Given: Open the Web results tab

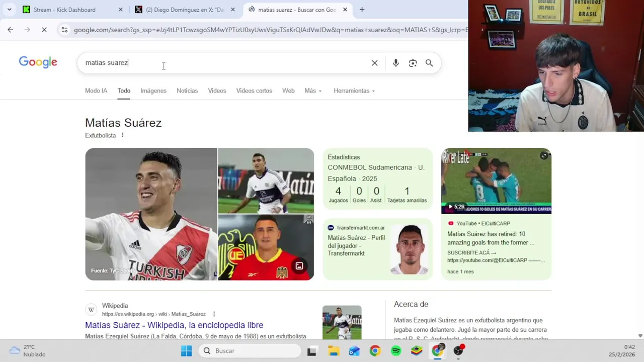Looking at the screenshot, I should (x=288, y=90).
